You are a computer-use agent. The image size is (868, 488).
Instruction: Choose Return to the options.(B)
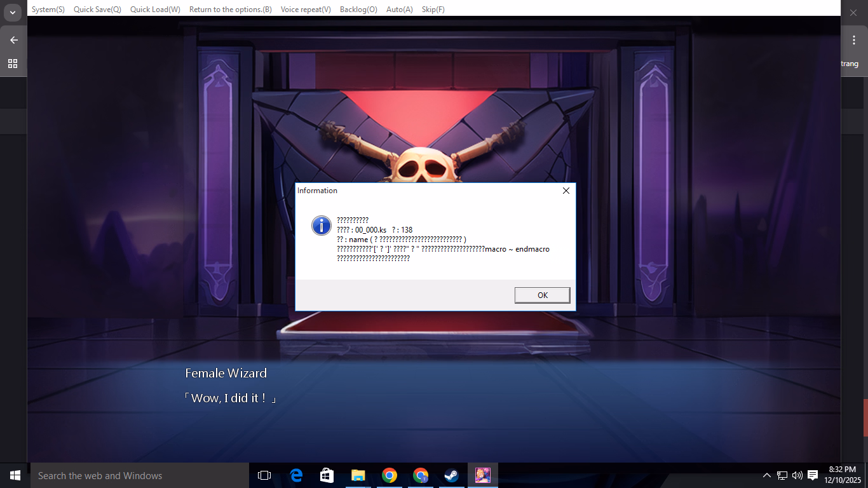pos(231,10)
